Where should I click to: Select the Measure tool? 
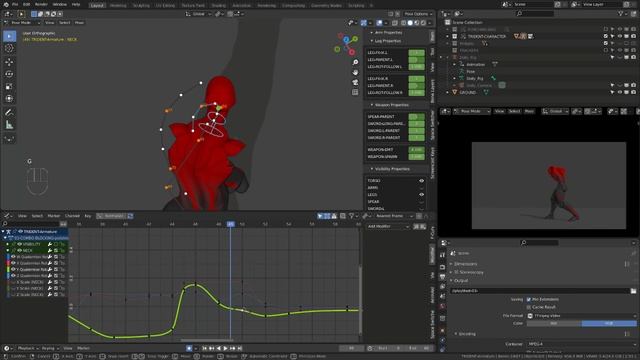click(x=9, y=125)
